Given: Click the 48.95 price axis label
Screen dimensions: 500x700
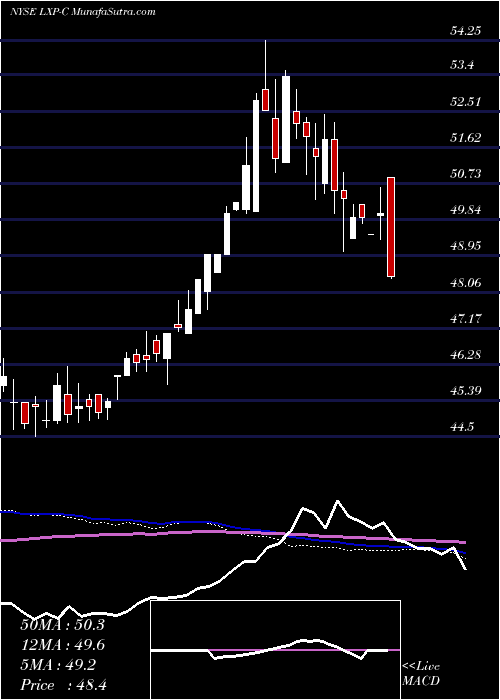Looking at the screenshot, I should (x=468, y=246).
